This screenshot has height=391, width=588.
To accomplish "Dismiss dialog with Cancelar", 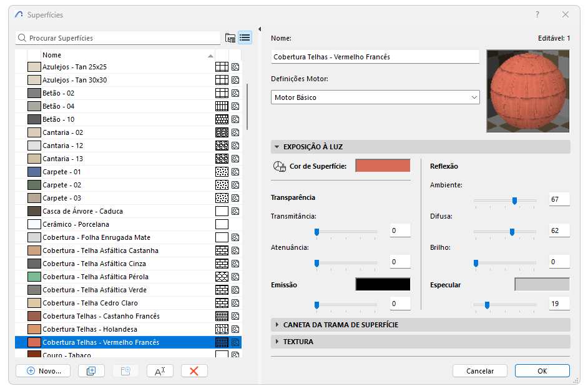I will (479, 370).
